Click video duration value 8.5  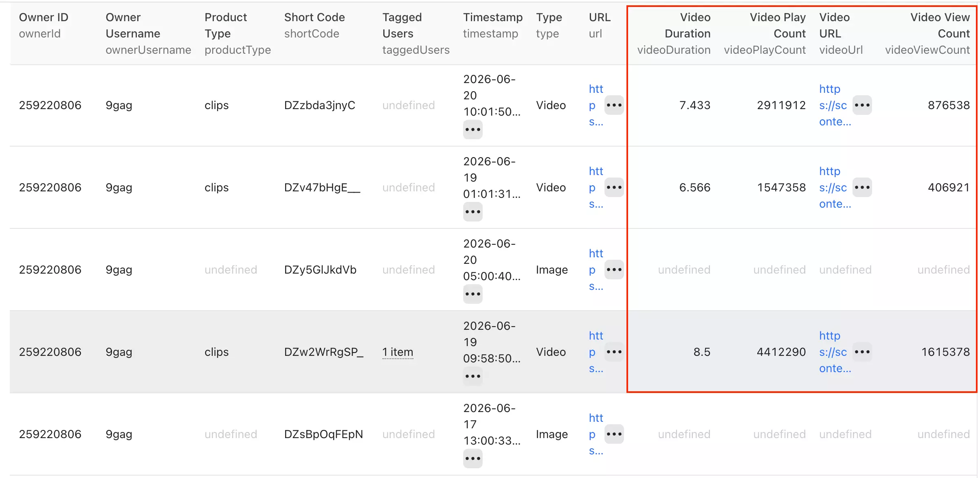(x=702, y=352)
